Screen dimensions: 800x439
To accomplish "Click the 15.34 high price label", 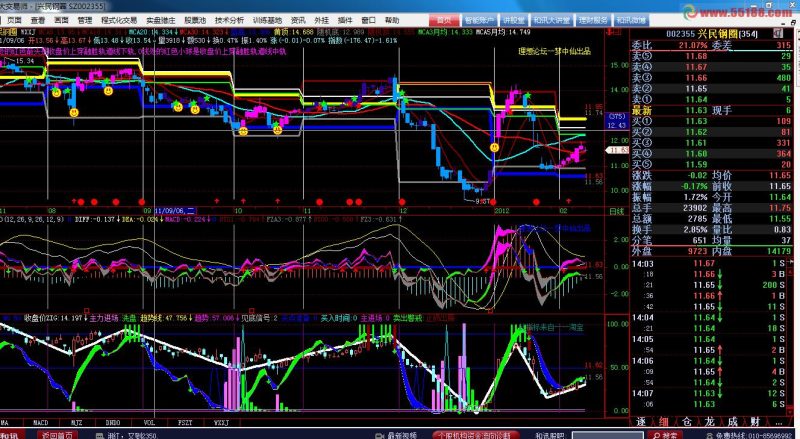I will (x=24, y=61).
